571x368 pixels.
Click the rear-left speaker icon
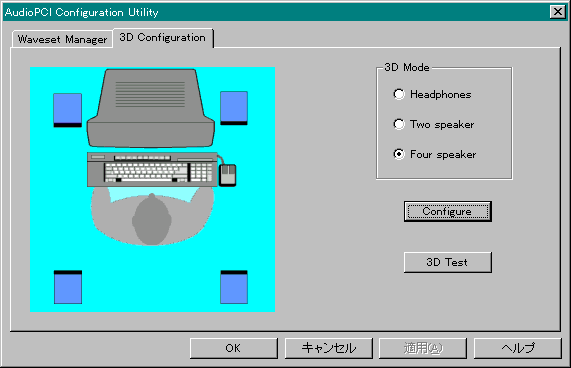click(x=68, y=287)
